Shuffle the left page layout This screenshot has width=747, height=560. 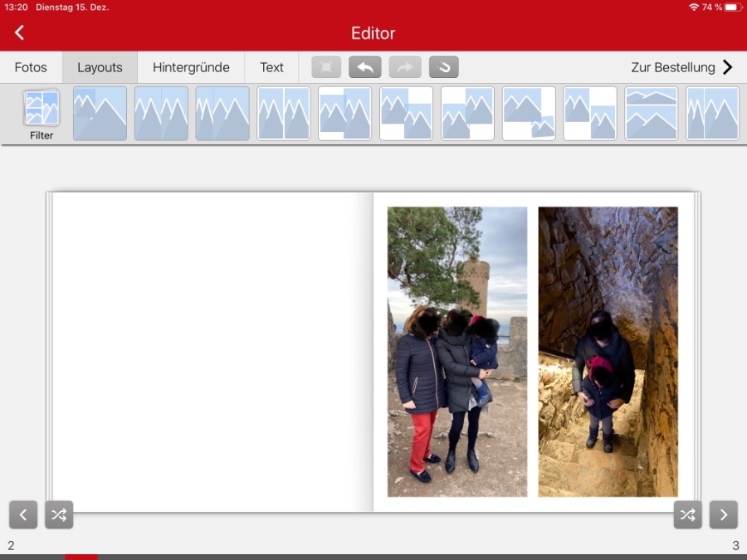coord(59,514)
